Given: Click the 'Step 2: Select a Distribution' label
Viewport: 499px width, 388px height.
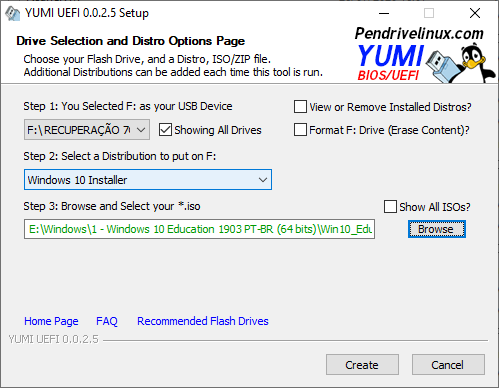Looking at the screenshot, I should [120, 156].
